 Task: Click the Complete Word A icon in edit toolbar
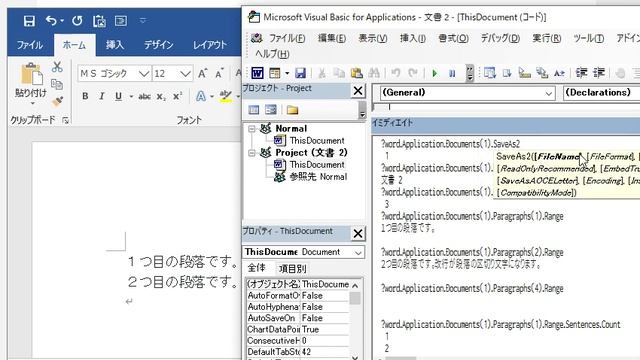click(559, 73)
